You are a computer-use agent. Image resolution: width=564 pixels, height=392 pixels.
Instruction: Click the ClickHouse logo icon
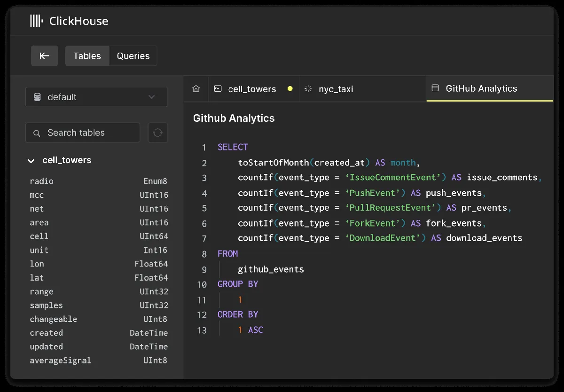36,21
